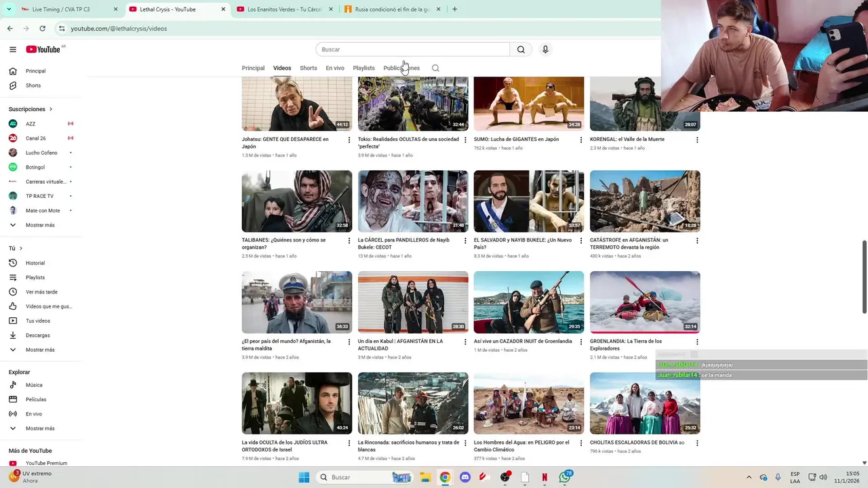Expand Mostrar más under Tú section

(x=41, y=350)
